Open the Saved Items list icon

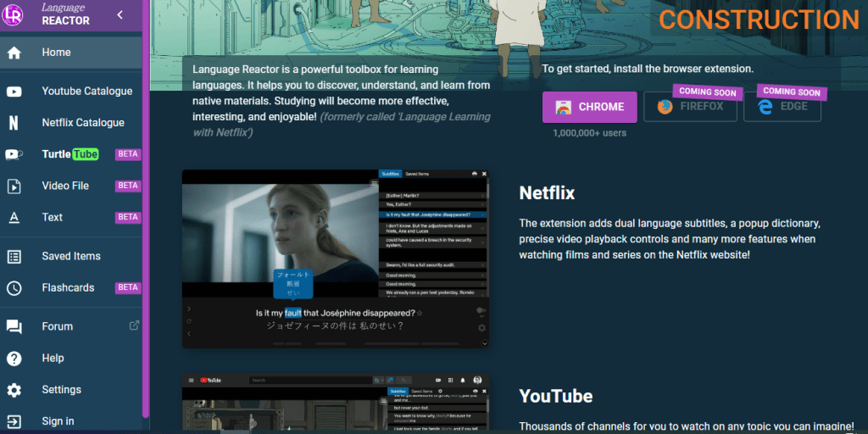click(x=14, y=256)
